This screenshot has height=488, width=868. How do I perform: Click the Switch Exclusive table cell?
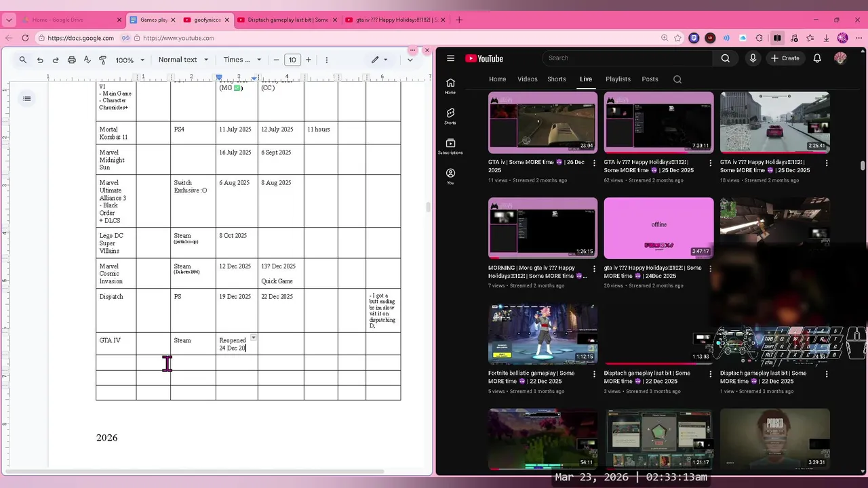pyautogui.click(x=193, y=202)
